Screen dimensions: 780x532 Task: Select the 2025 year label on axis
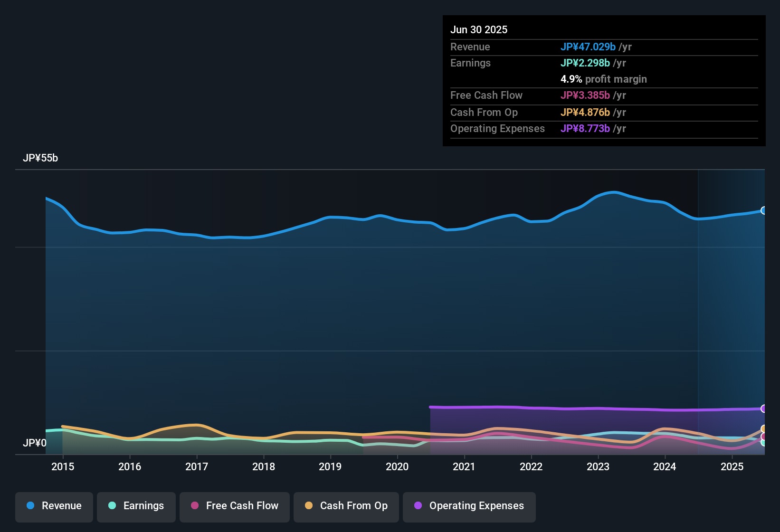[x=732, y=466]
